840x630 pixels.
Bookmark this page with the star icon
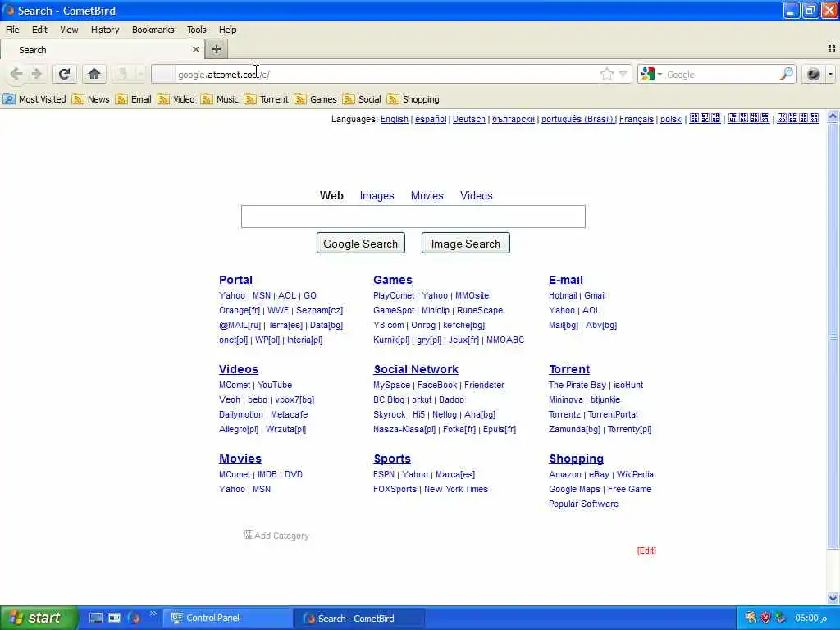[606, 74]
